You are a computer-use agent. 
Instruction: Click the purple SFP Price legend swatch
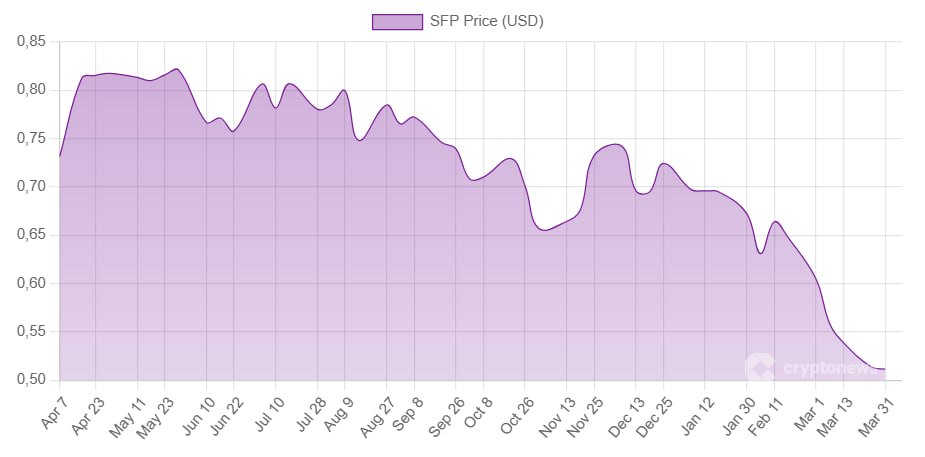tap(396, 22)
